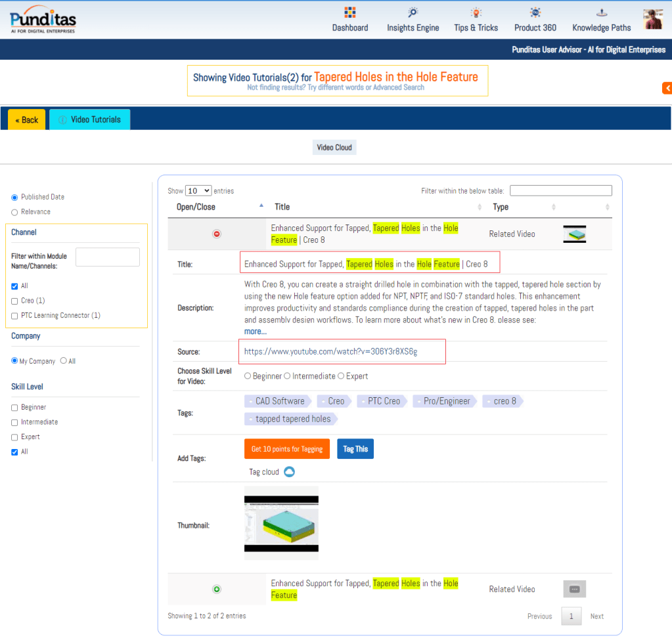
Task: Select the Intermediate skill level radio for video
Action: coord(288,376)
